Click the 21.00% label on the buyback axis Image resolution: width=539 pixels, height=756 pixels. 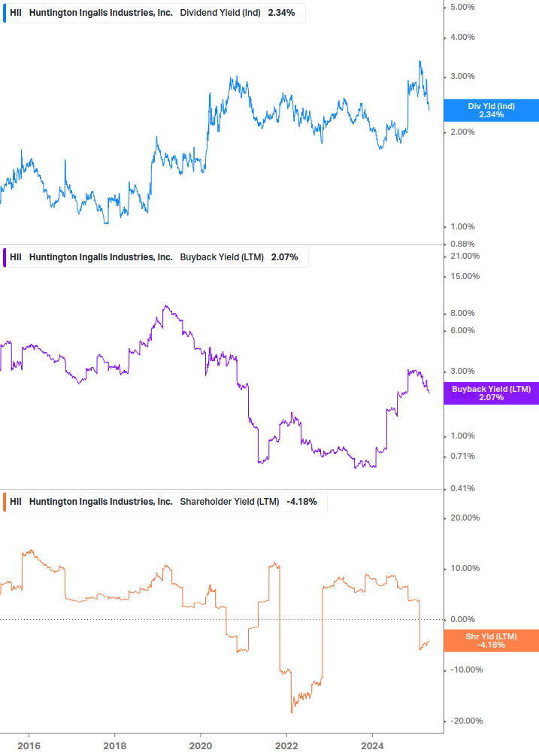[465, 256]
